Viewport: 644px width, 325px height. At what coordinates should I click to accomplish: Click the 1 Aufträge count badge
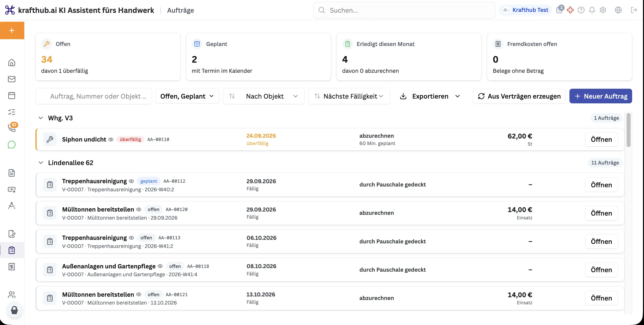pos(606,118)
